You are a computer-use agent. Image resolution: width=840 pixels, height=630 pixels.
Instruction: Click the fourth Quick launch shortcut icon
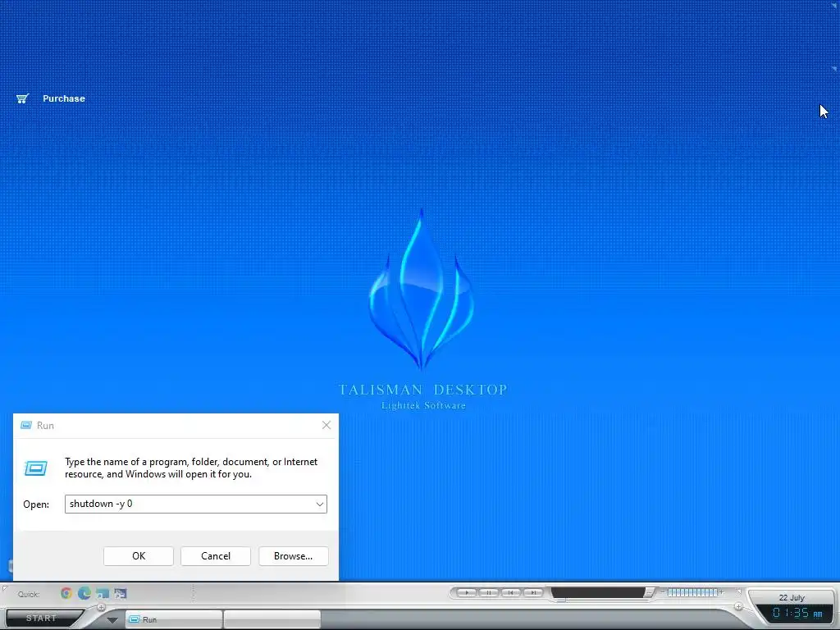click(121, 594)
